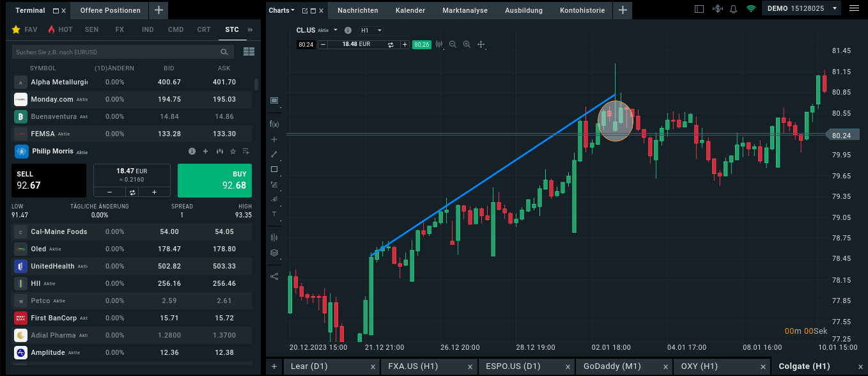Screen dimensions: 868x376
Task: Toggle Philip Morris as a favorite with the star
Action: [233, 151]
